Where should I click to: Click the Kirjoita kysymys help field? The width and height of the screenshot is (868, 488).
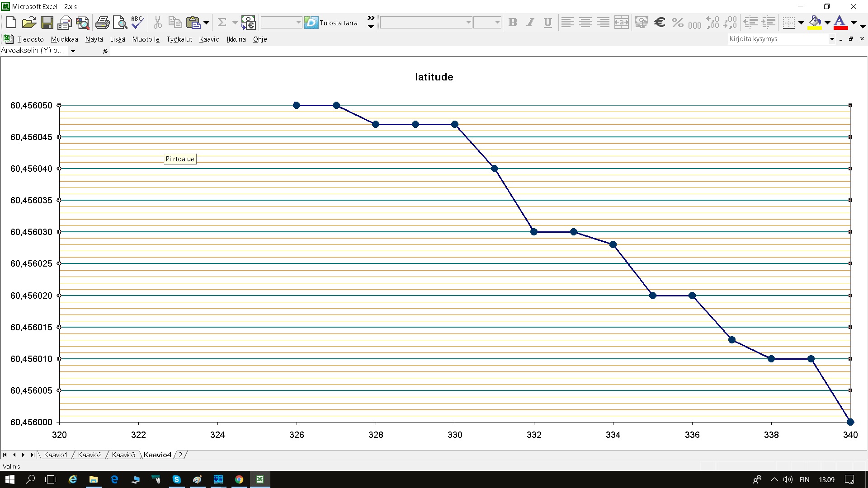777,39
